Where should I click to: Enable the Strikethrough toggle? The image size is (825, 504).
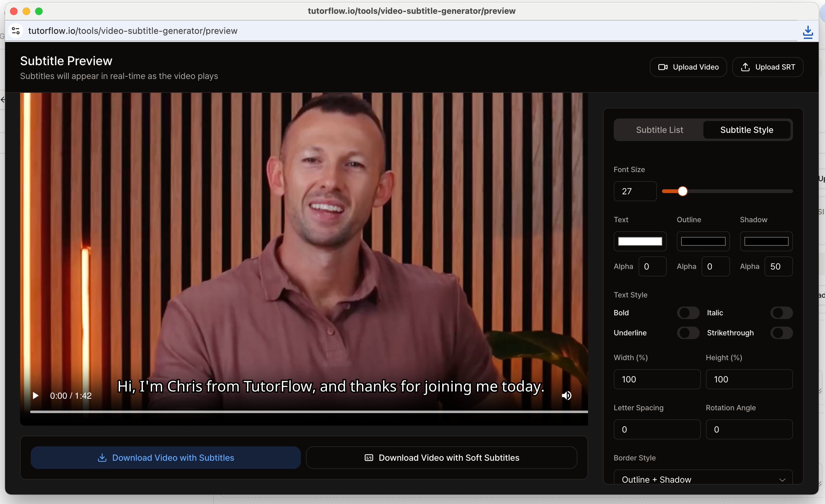[781, 333]
